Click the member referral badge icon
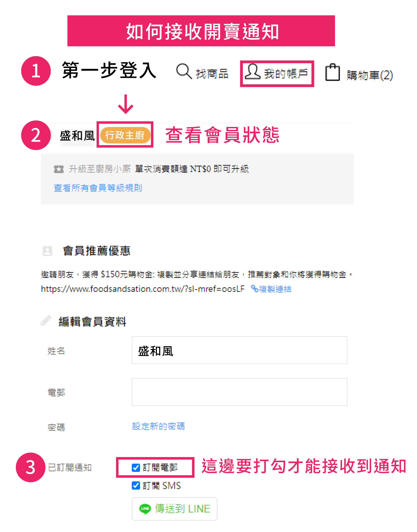This screenshot has width=417, height=532. click(x=47, y=250)
